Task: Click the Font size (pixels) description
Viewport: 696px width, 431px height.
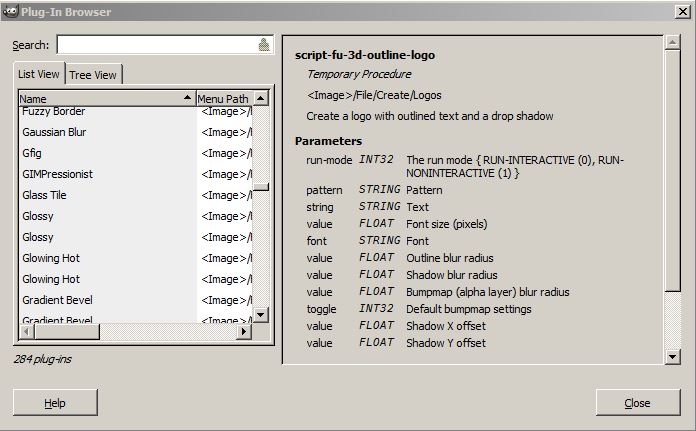Action: (x=447, y=224)
